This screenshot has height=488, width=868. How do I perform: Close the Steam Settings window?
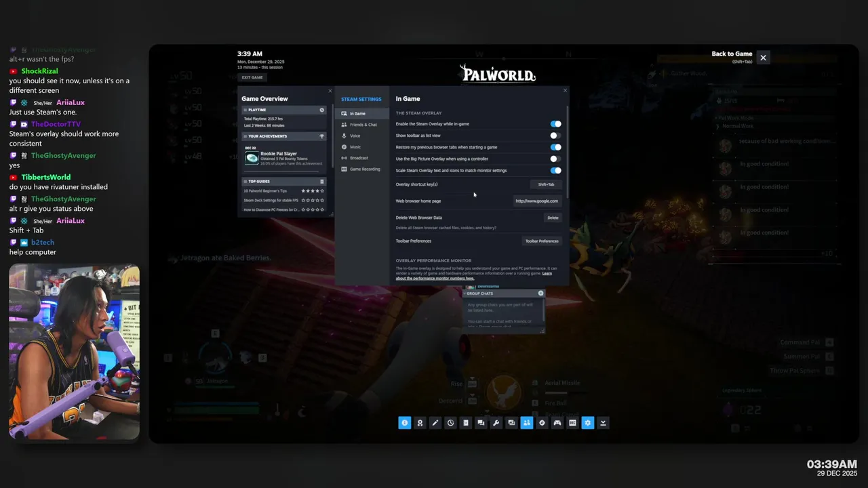coord(565,90)
